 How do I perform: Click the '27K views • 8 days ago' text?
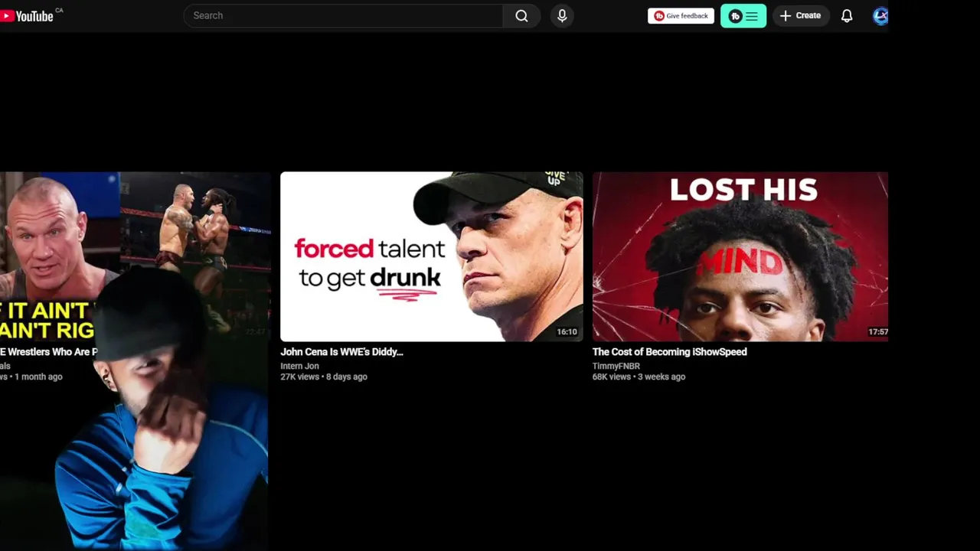324,377
